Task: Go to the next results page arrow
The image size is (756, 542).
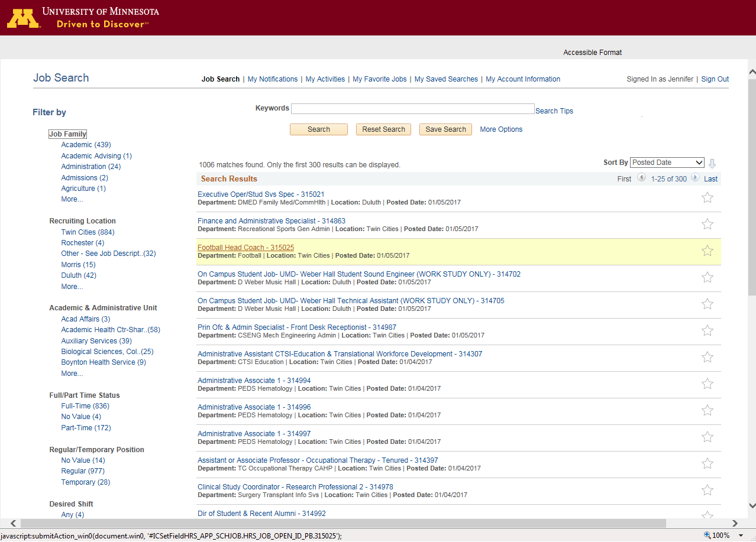Action: pyautogui.click(x=694, y=178)
